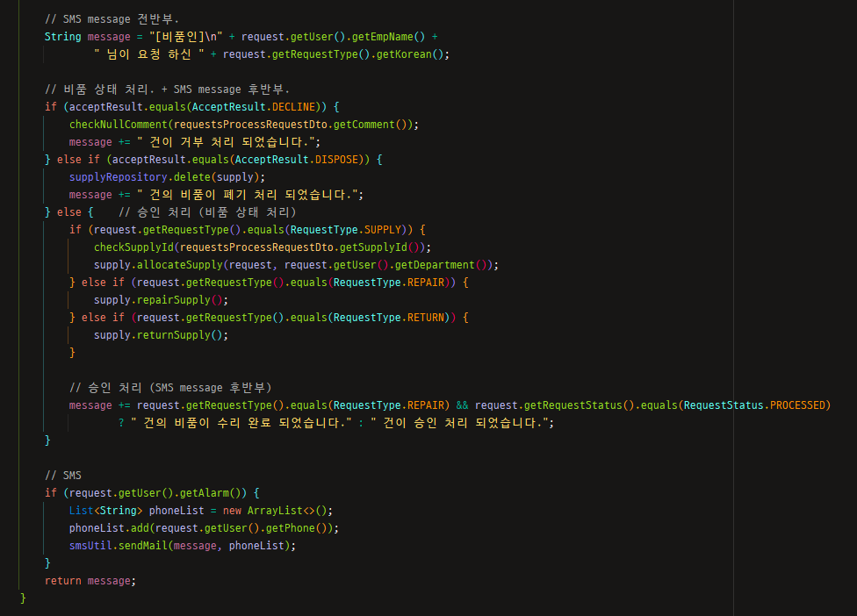The width and height of the screenshot is (857, 616).
Task: Click the getEmpName() method call
Action: point(388,37)
